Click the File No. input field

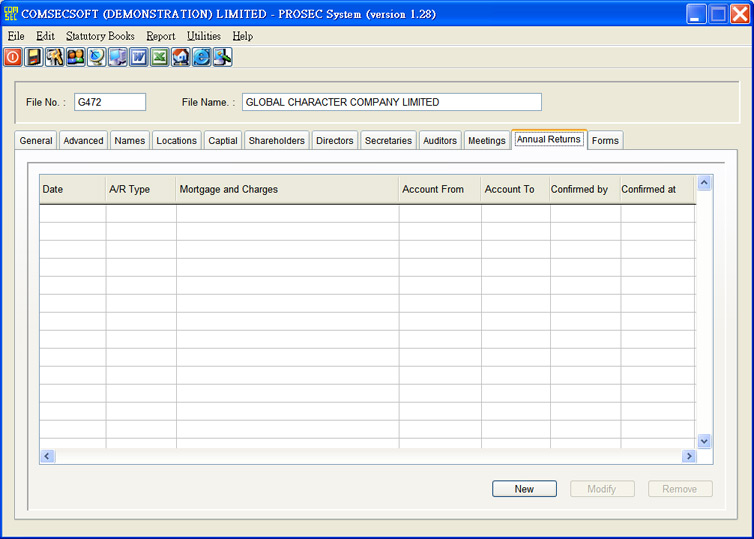pyautogui.click(x=110, y=102)
